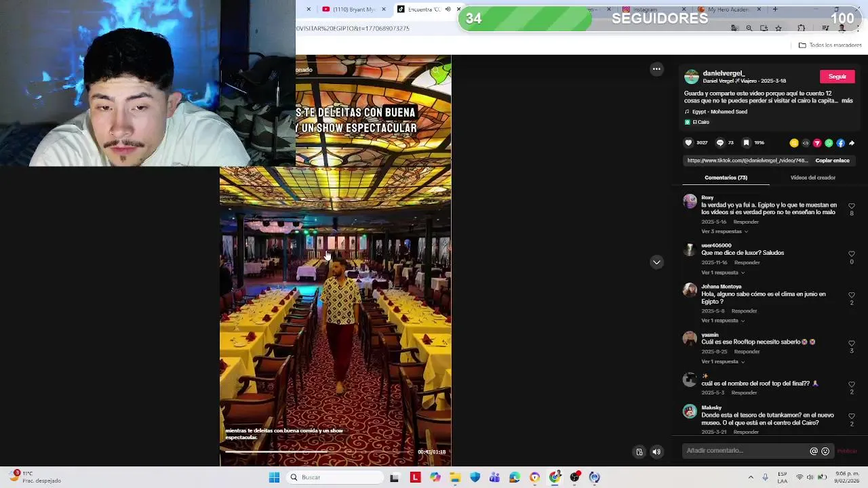The height and width of the screenshot is (488, 868).
Task: Mute the TikTok tab via speaker icon
Action: (448, 9)
